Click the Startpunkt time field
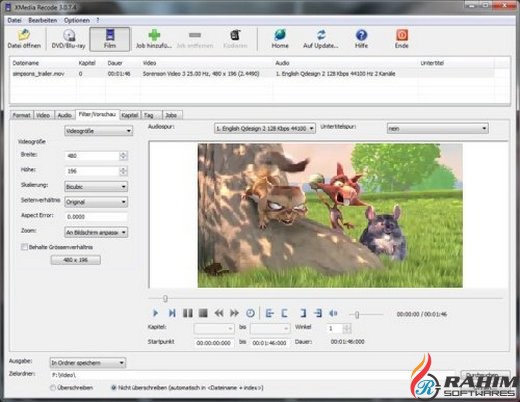Image resolution: width=520 pixels, height=402 pixels. click(214, 343)
